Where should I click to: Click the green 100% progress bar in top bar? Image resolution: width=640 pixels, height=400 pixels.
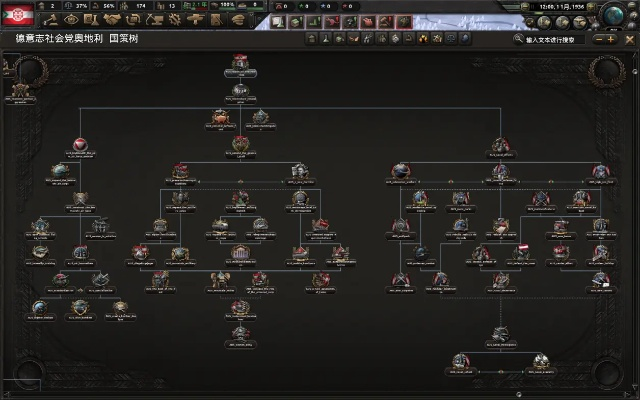point(228,6)
